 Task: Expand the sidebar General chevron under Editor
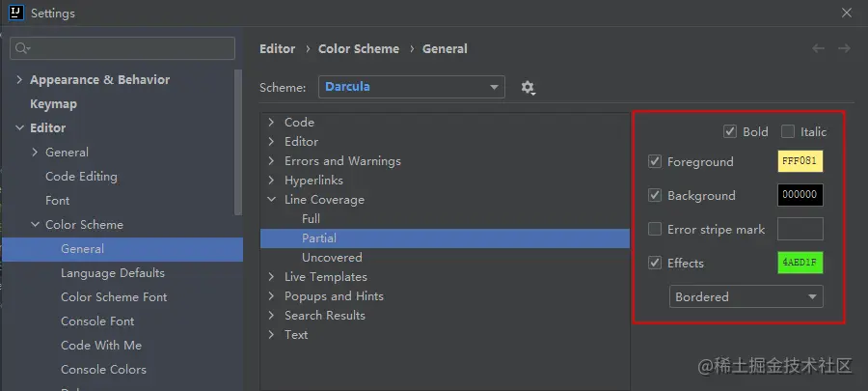[35, 153]
